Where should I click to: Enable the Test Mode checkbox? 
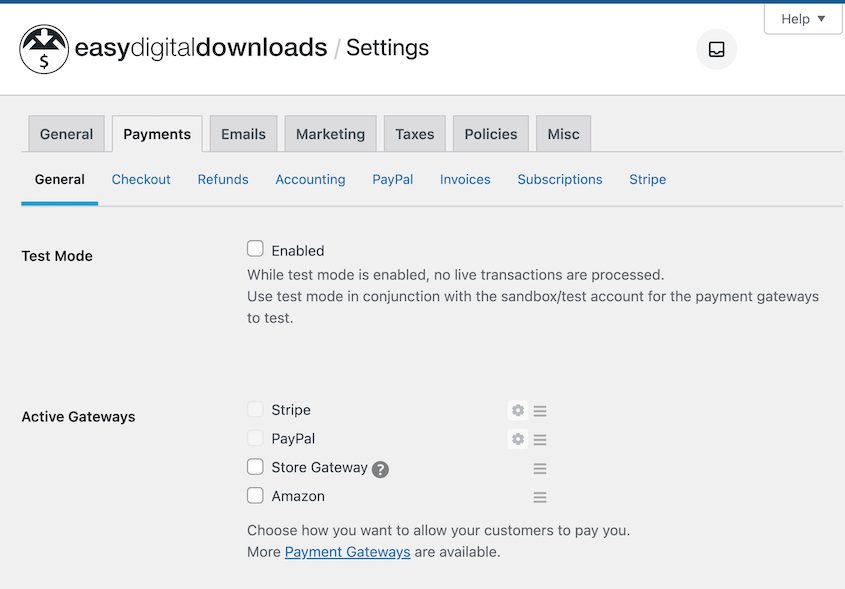point(255,248)
